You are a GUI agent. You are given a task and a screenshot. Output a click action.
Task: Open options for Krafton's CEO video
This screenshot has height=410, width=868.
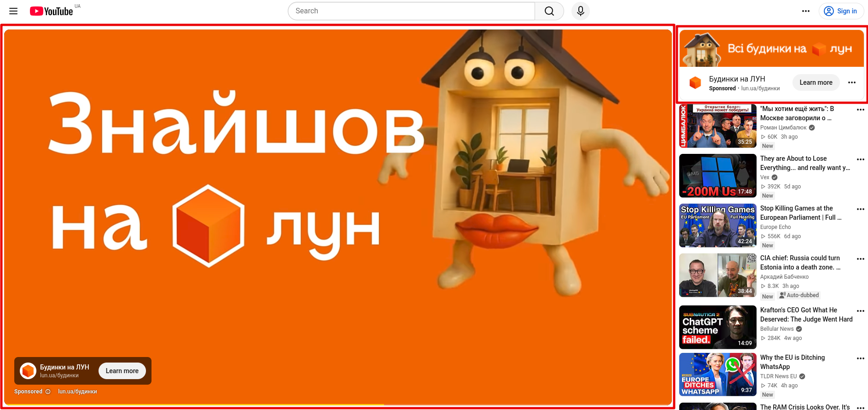(x=861, y=311)
